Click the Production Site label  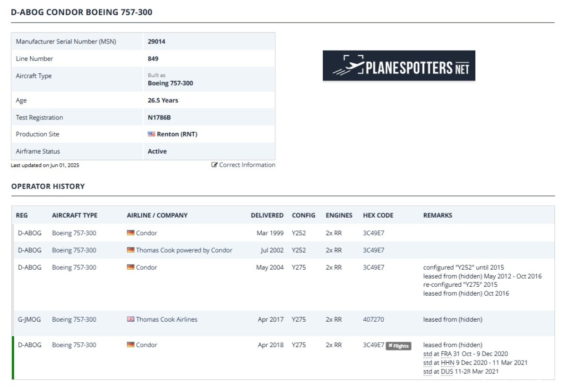(38, 134)
